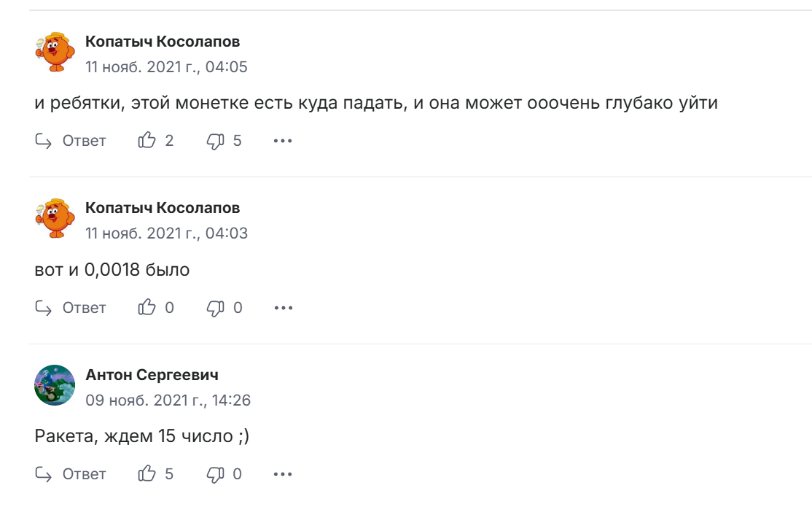
Task: Open three-dot menu on 0,0018 comment
Action: click(283, 308)
